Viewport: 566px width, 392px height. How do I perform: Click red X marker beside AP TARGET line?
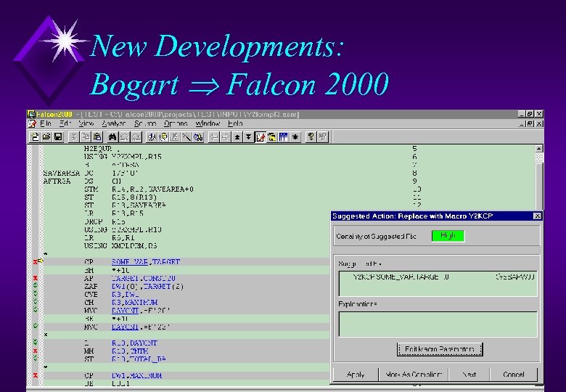coord(35,278)
